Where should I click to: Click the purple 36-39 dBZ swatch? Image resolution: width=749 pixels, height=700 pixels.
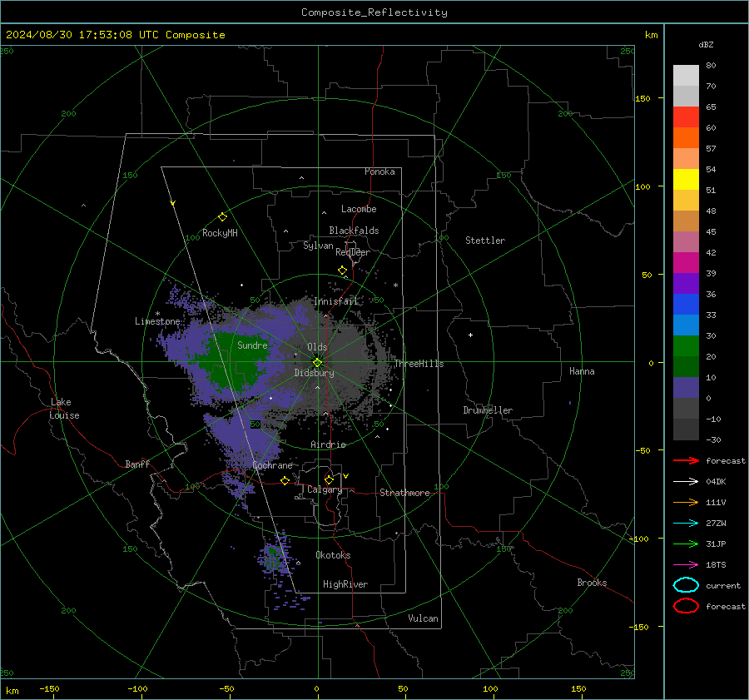(686, 284)
